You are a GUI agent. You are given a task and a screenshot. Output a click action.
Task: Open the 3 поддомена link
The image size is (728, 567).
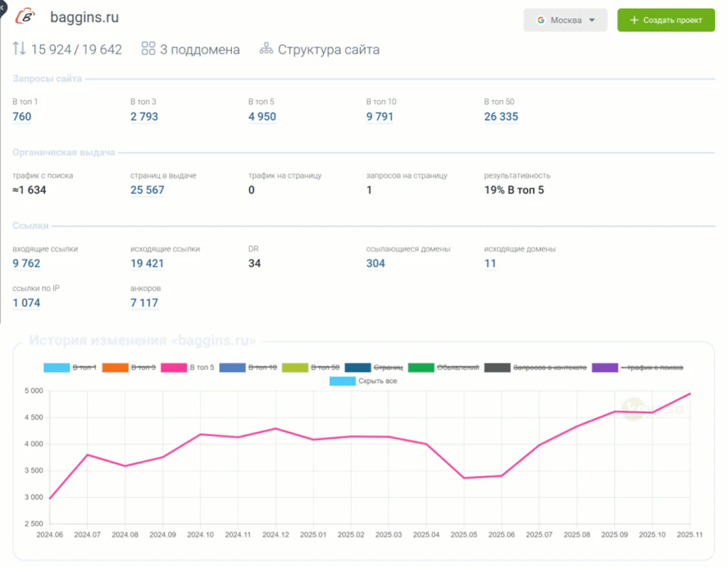[x=200, y=49]
